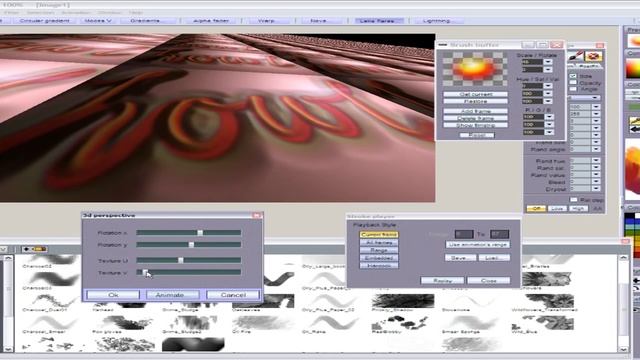Toggle the checkbox above the Off/Low/High buttons
The width and height of the screenshot is (640, 360).
(574, 200)
